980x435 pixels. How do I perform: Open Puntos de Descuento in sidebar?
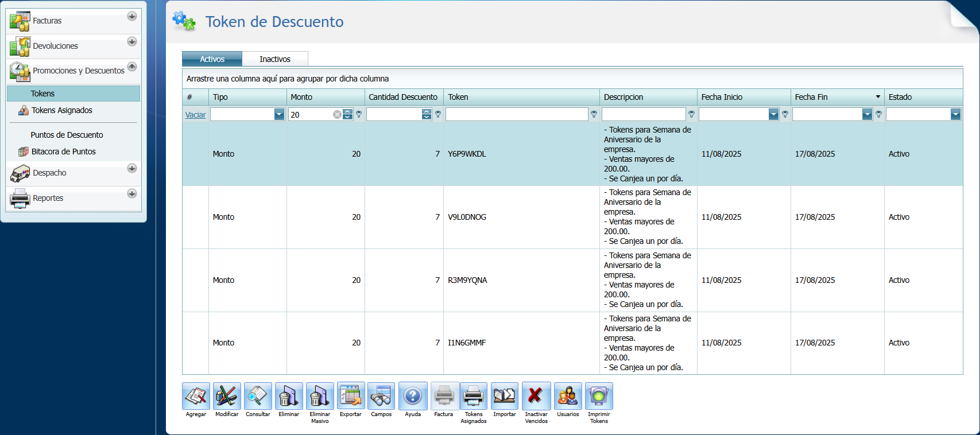point(67,135)
